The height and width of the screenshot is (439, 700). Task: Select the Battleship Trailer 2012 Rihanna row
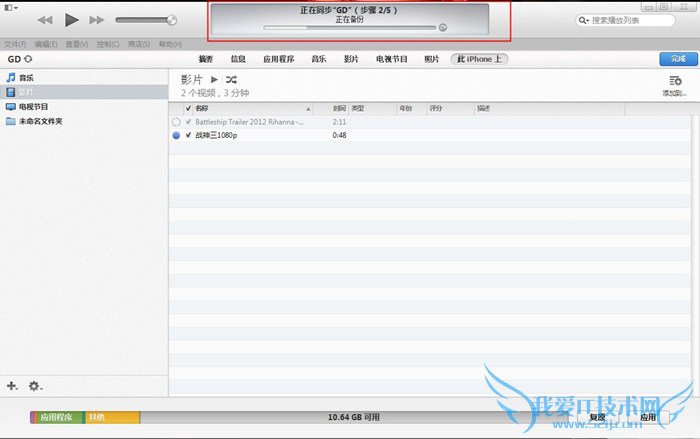click(x=429, y=122)
